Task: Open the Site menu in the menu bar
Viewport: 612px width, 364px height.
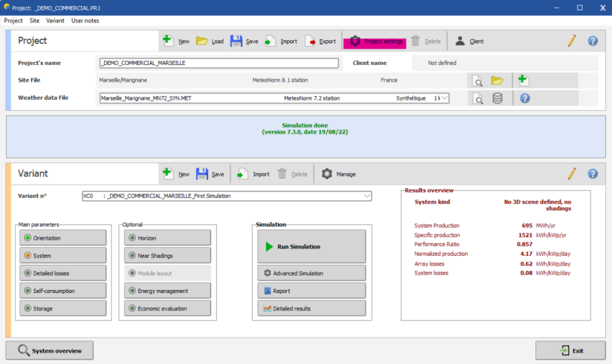Action: [34, 21]
